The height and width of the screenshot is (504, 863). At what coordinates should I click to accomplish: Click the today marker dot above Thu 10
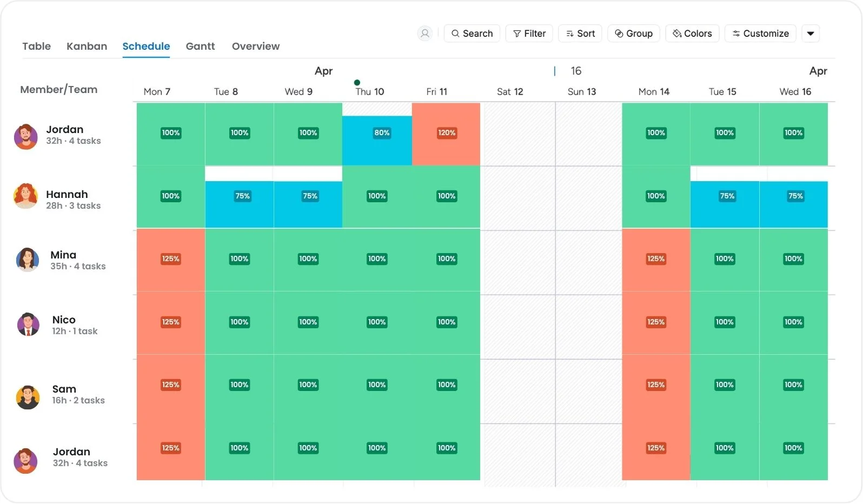357,83
